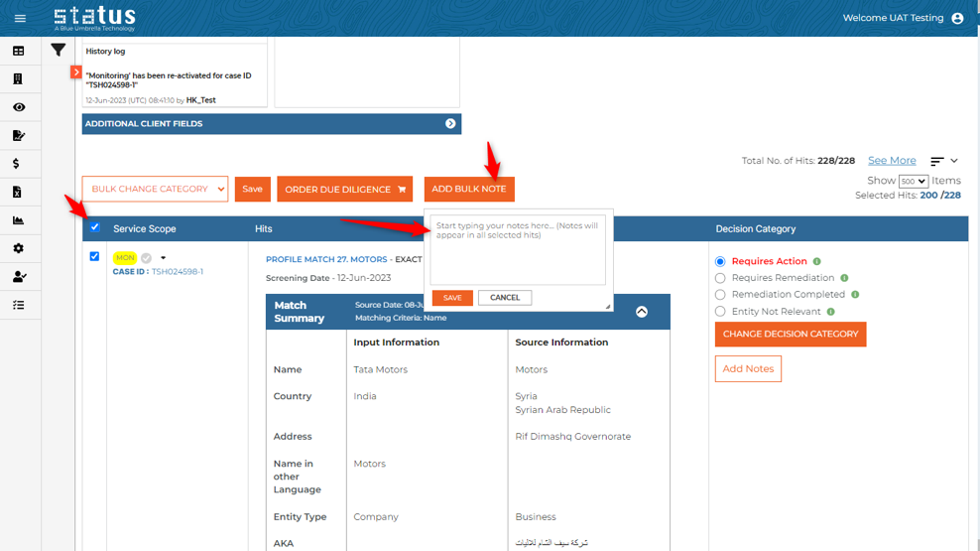Click the filter funnel icon
Image resolution: width=980 pixels, height=551 pixels.
tap(59, 50)
